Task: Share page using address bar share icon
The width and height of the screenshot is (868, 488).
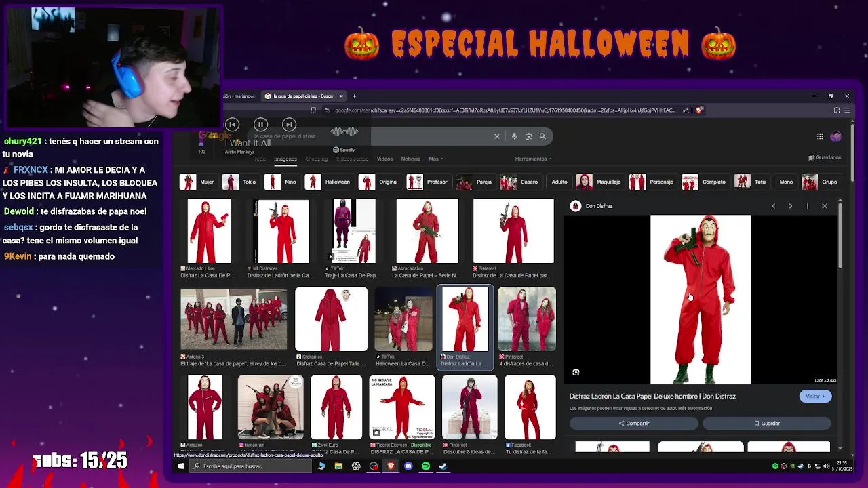Action: coord(686,110)
